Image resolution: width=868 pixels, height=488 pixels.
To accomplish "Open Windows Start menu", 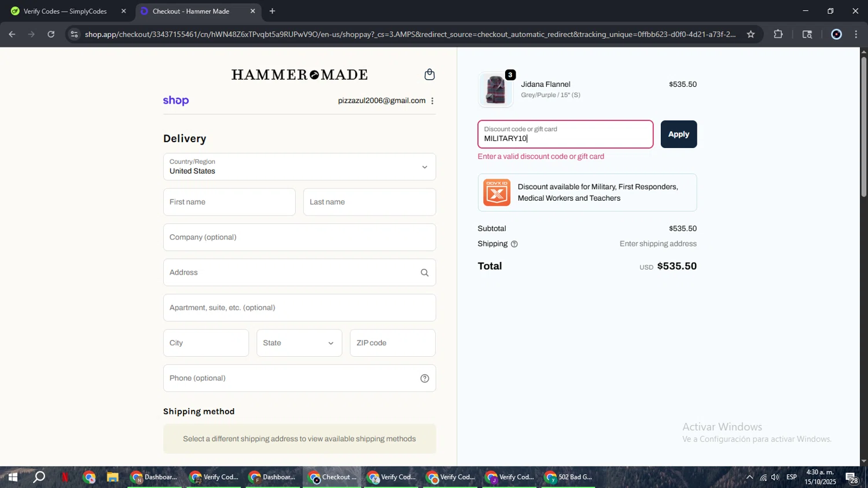I will pos(13,477).
